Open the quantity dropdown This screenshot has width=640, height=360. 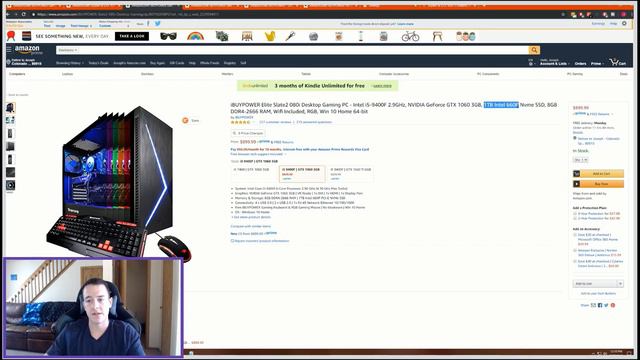click(580, 160)
